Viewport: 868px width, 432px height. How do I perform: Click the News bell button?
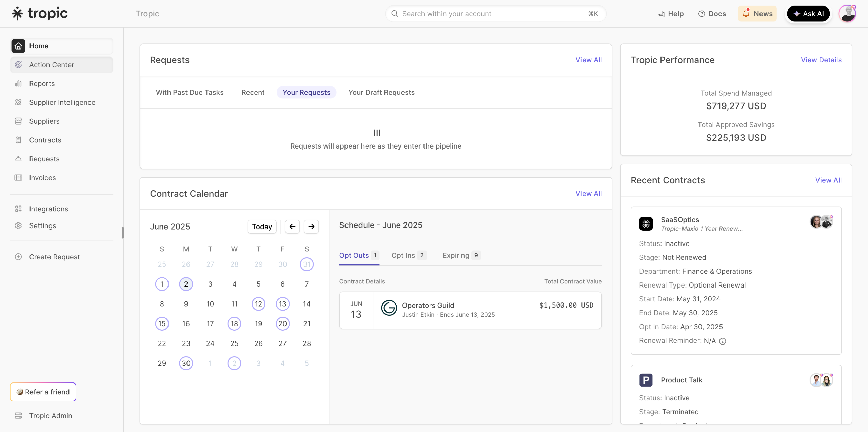tap(757, 14)
